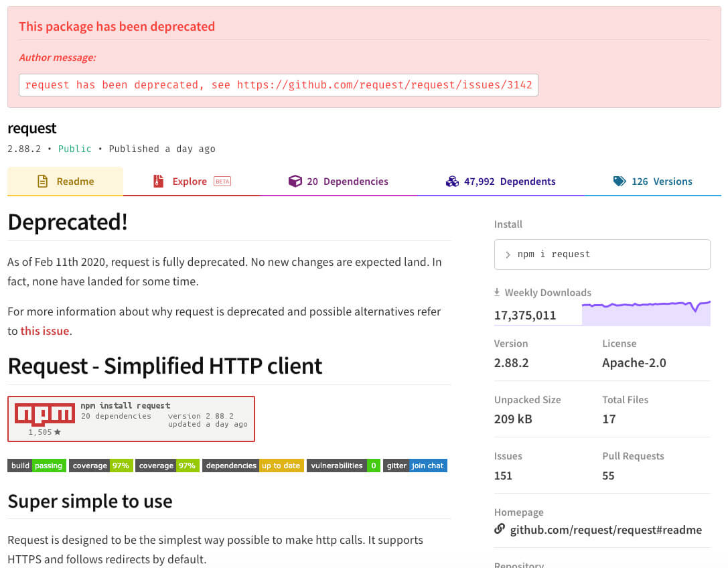Click the star icon beside 1,505
The width and height of the screenshot is (728, 568).
point(58,432)
